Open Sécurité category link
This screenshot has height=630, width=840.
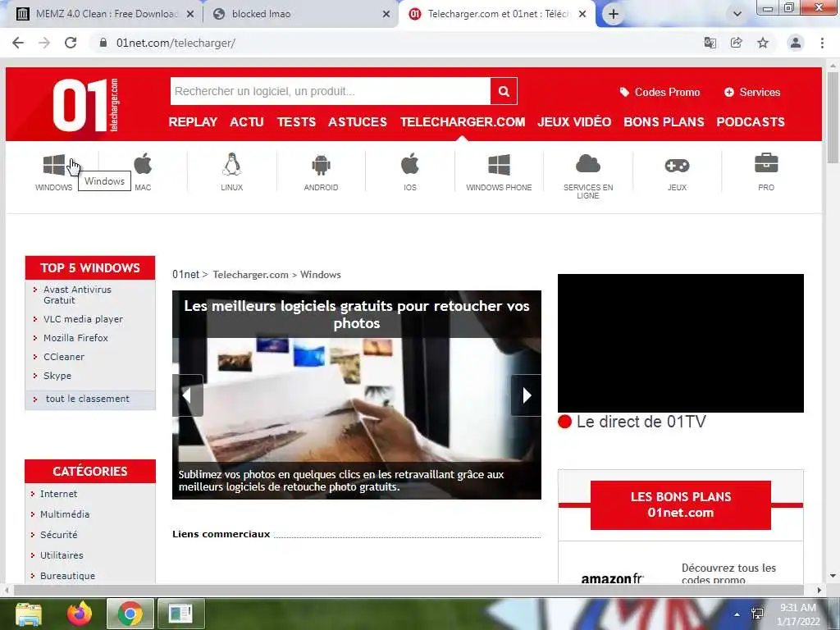coord(58,535)
